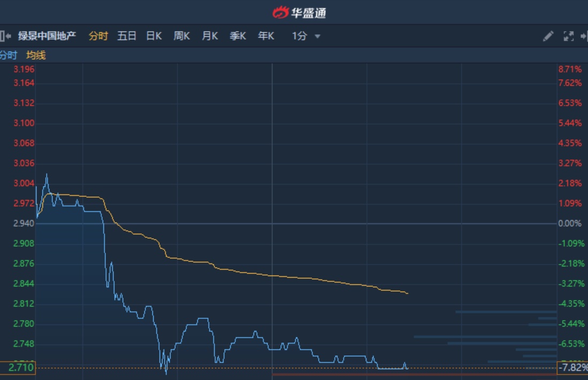588x380 pixels.
Task: Click the 0.00% axis label
Action: pos(570,224)
